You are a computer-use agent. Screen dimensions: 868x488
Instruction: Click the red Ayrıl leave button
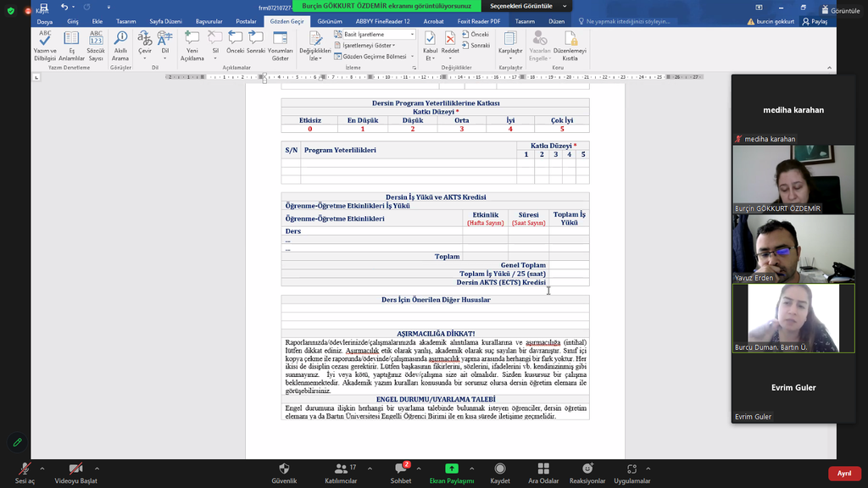coord(844,474)
